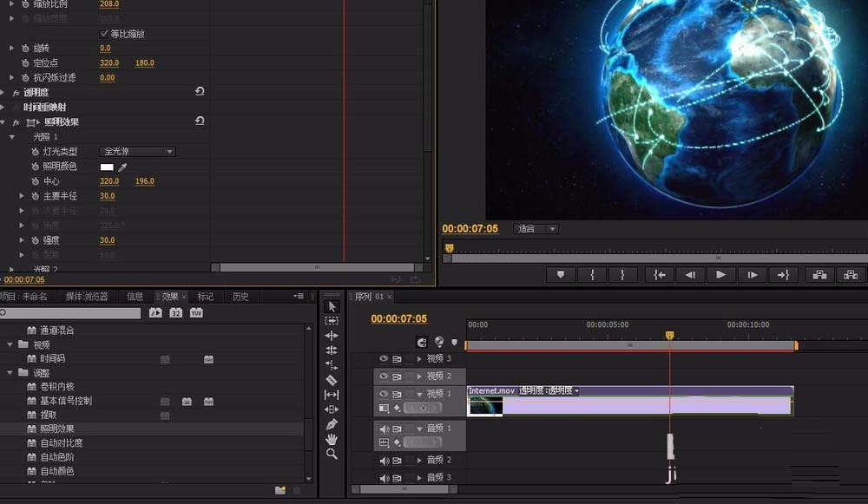Image resolution: width=868 pixels, height=504 pixels.
Task: Filter YUV effects icon
Action: tap(196, 313)
